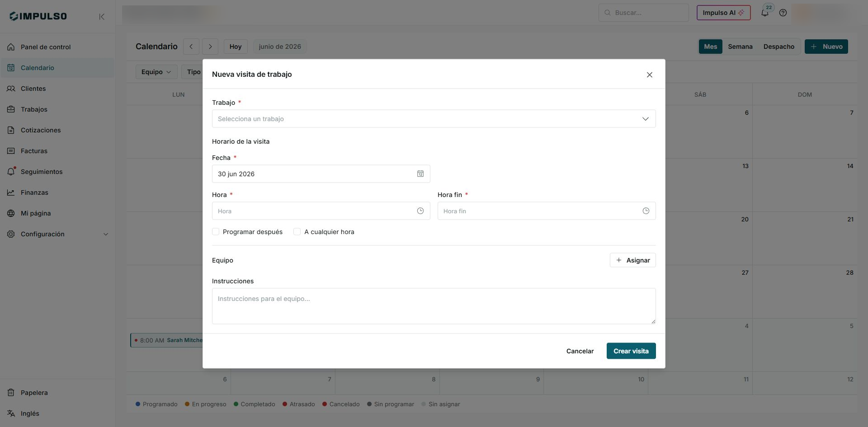Image resolution: width=868 pixels, height=427 pixels.
Task: Click the Seguimientos bell icon
Action: click(11, 172)
